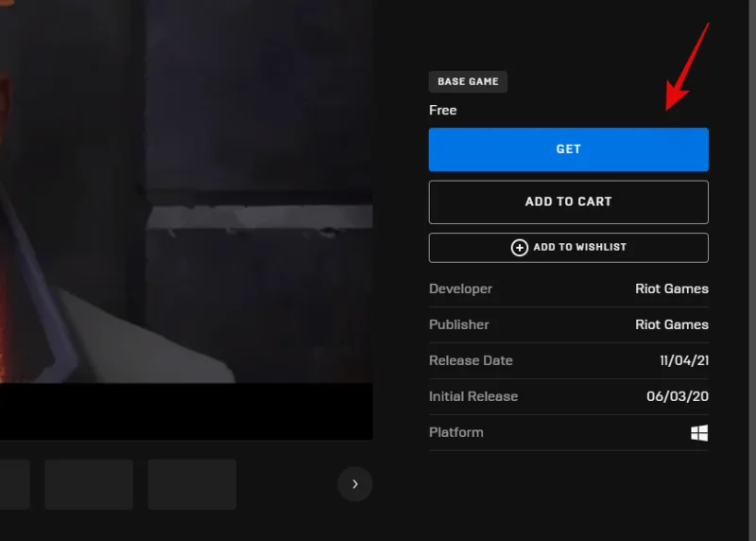Add the game to wishlist
Screen dimensions: 756x541
569,248
